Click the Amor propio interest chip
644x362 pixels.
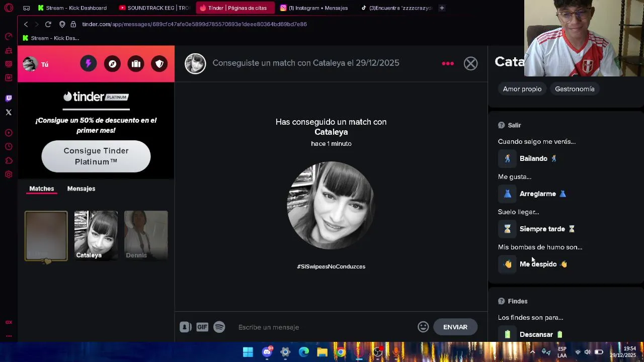tap(522, 89)
